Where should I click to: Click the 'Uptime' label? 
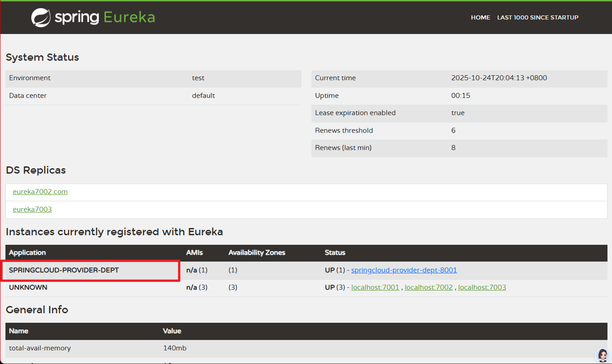tap(327, 96)
